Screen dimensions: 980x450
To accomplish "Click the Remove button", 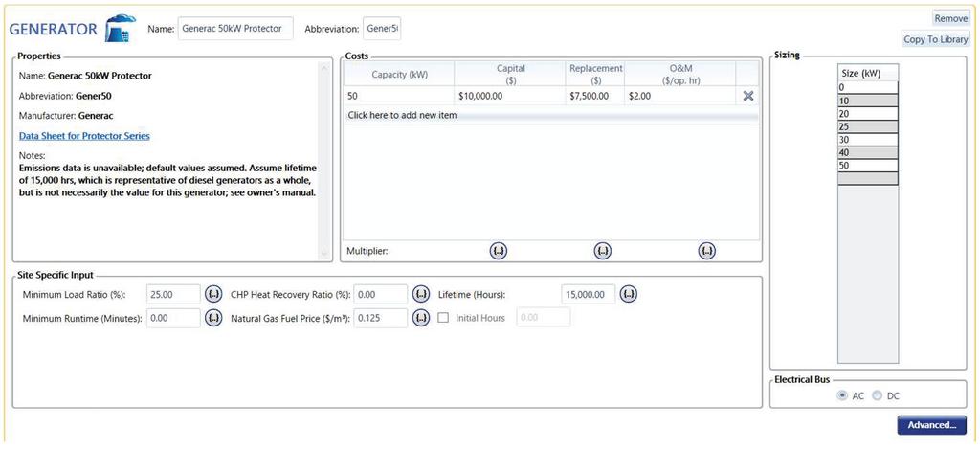I will click(950, 18).
